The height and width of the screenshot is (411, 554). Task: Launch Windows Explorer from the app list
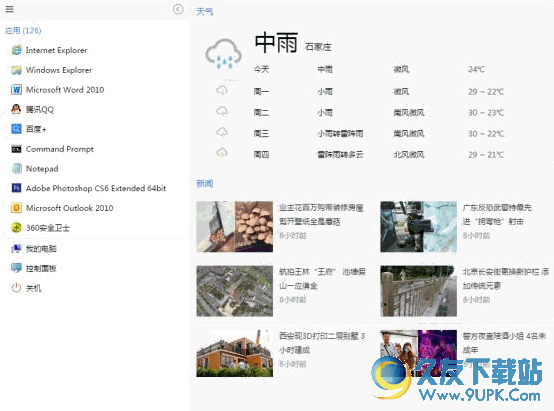tap(59, 70)
